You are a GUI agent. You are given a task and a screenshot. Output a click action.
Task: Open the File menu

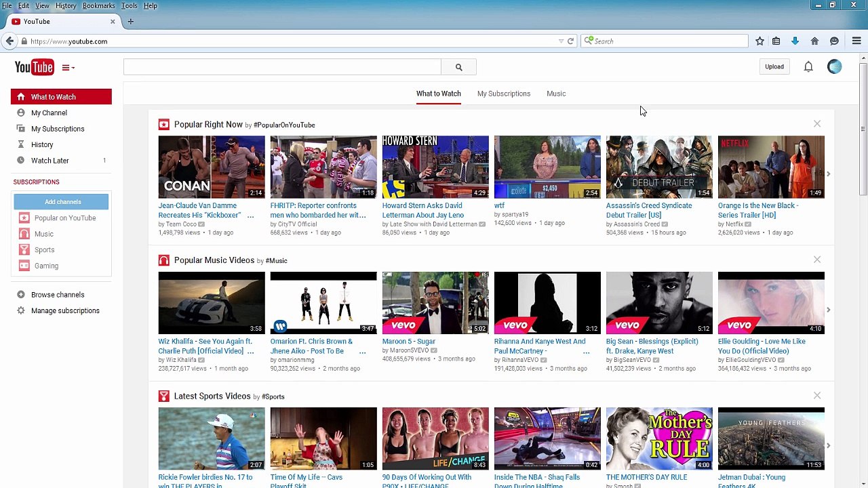point(7,5)
